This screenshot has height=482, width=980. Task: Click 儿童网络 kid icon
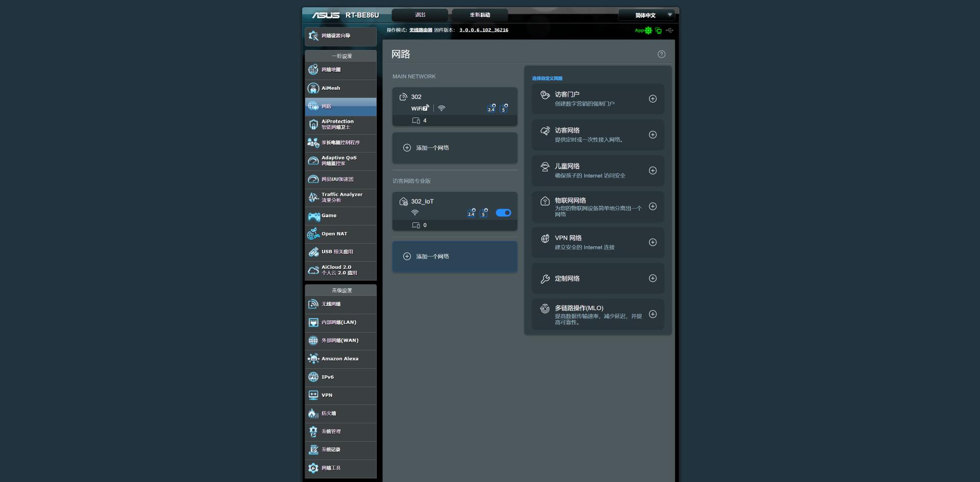pos(545,167)
